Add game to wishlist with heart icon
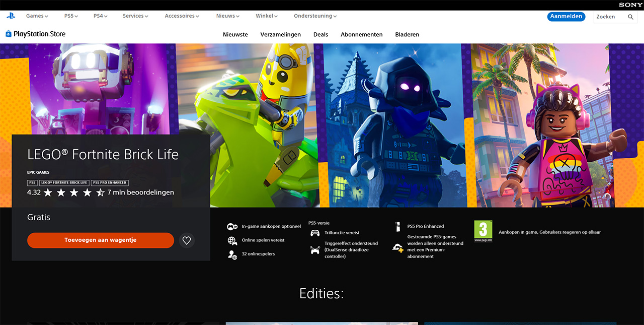The height and width of the screenshot is (325, 644). (187, 240)
